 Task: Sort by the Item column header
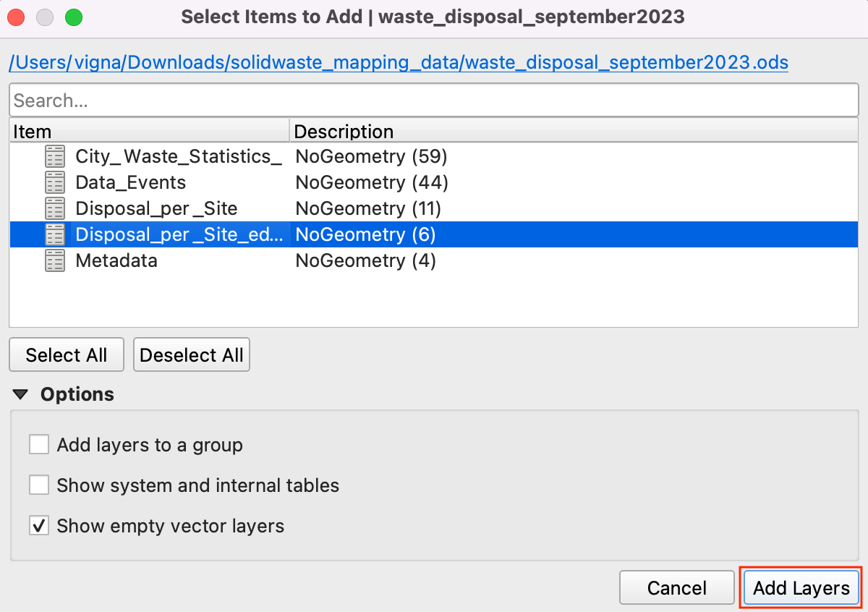tap(148, 131)
